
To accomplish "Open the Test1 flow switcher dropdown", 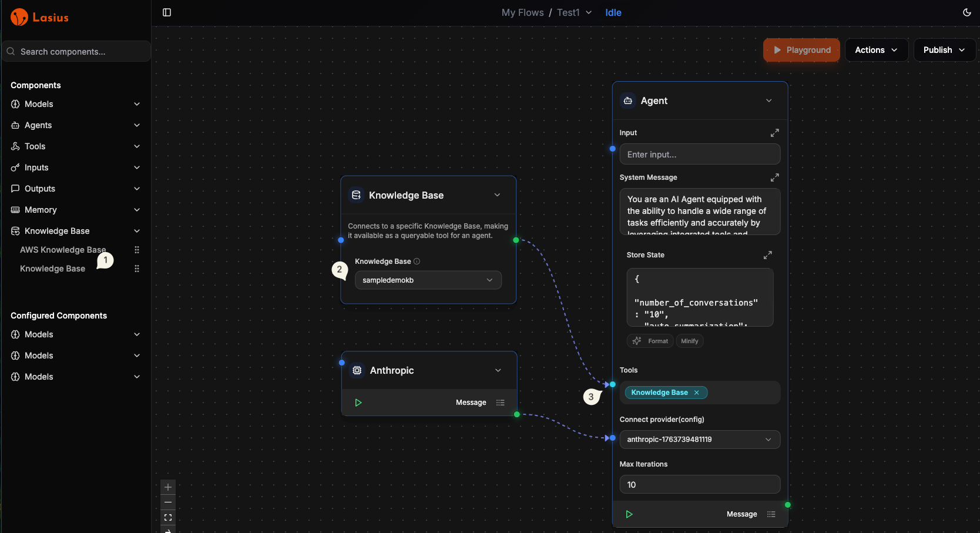I will tap(589, 12).
